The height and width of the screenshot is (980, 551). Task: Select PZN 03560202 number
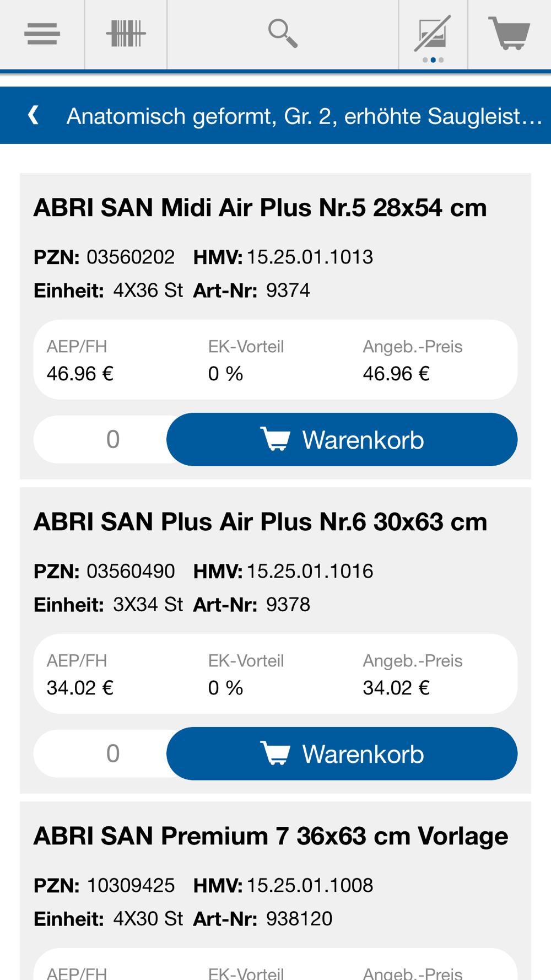click(x=131, y=257)
